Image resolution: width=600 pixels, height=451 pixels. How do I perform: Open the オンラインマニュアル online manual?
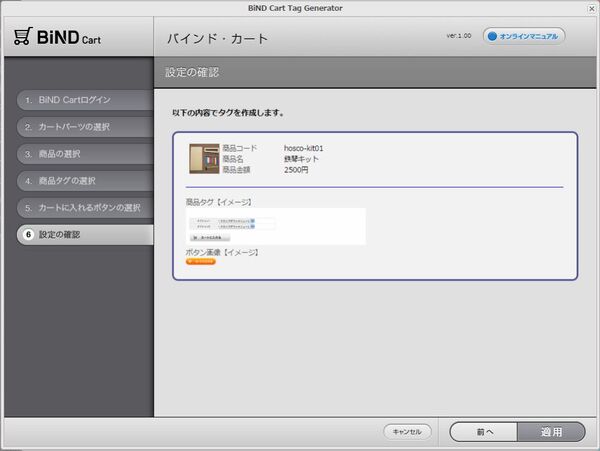(523, 36)
